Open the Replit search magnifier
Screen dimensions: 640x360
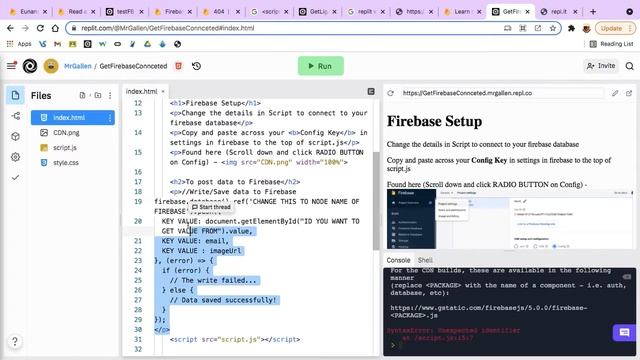click(629, 66)
